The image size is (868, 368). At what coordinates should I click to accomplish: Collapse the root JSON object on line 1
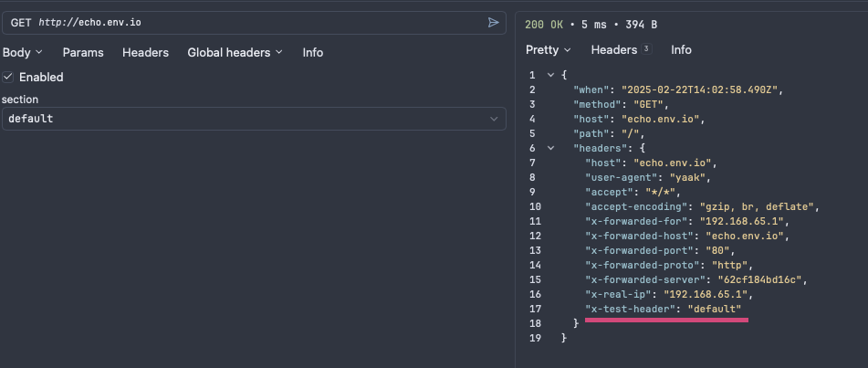click(550, 74)
